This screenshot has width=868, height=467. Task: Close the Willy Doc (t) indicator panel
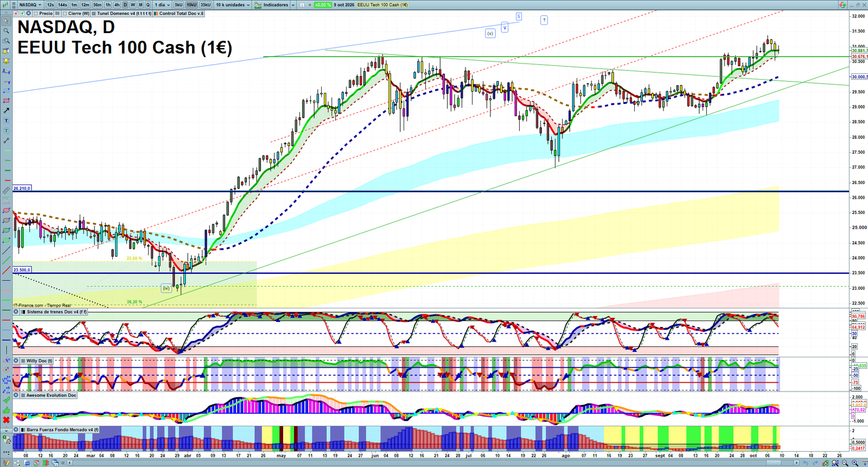[16, 361]
